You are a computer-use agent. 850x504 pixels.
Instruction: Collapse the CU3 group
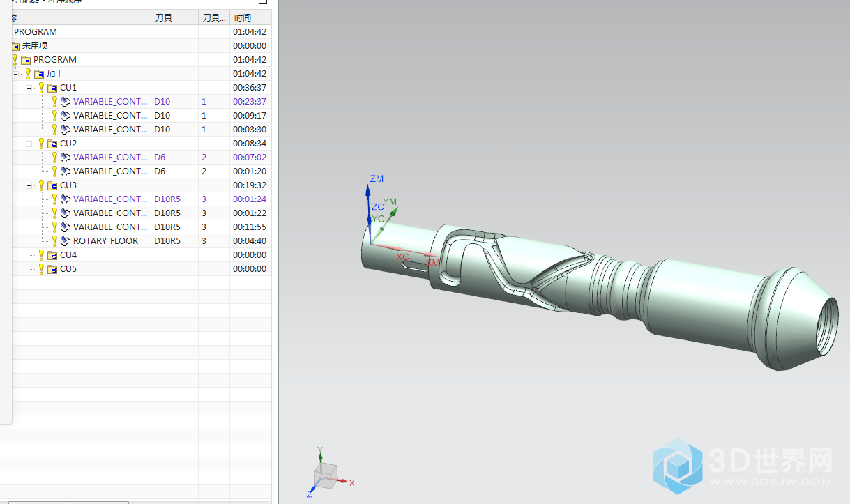(29, 185)
